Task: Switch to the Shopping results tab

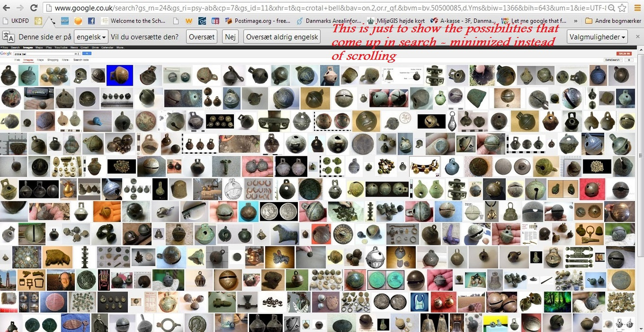Action: tap(53, 60)
